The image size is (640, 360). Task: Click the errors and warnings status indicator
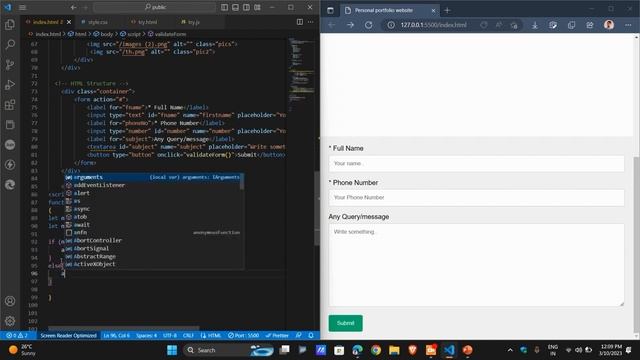click(17, 336)
